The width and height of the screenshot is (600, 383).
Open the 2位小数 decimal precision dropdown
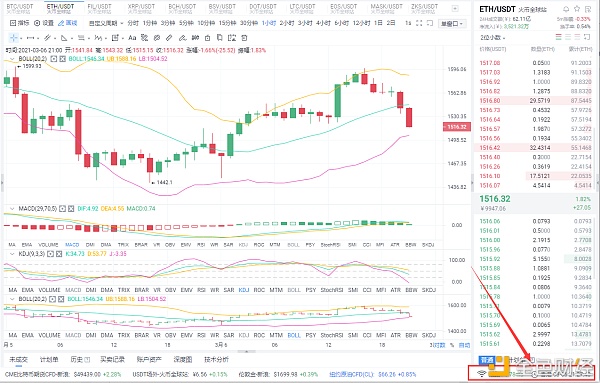tap(493, 37)
